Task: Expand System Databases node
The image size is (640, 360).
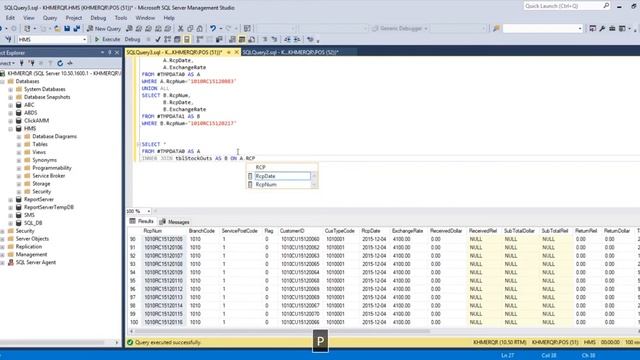Action: pyautogui.click(x=11, y=89)
